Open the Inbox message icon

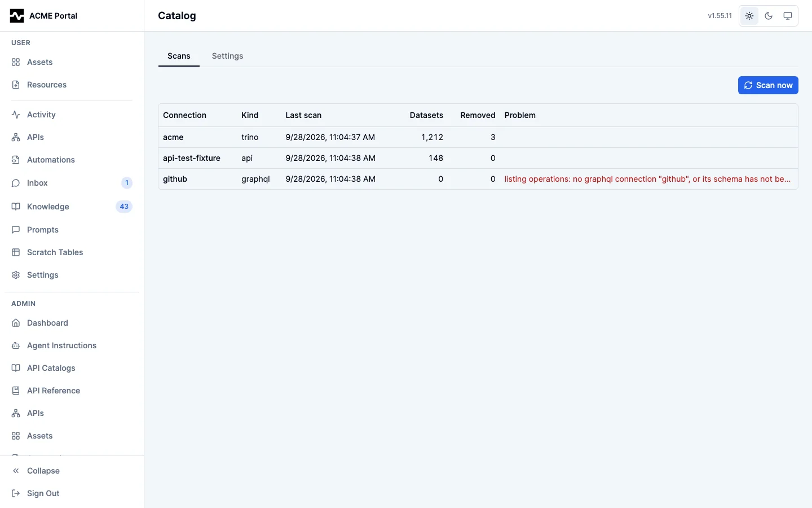(16, 183)
